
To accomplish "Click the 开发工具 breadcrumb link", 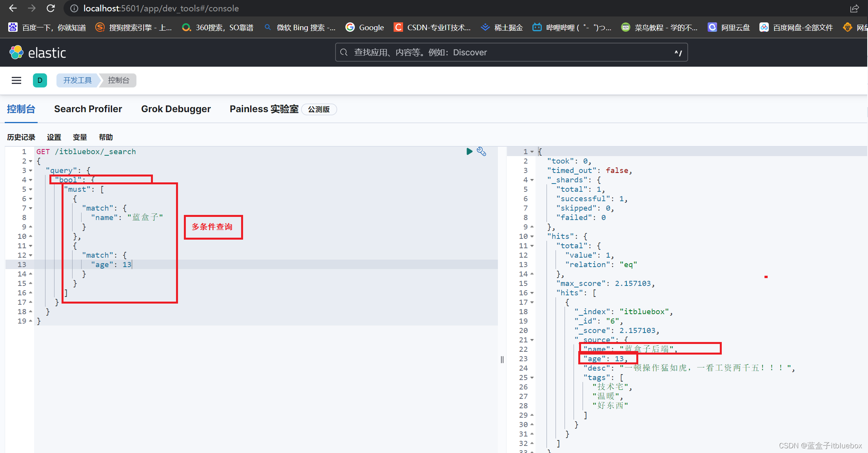I will click(78, 80).
